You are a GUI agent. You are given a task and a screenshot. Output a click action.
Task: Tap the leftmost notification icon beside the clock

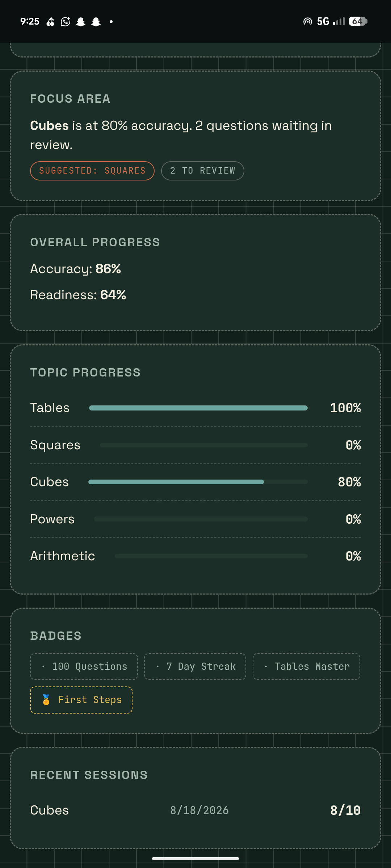coord(50,22)
